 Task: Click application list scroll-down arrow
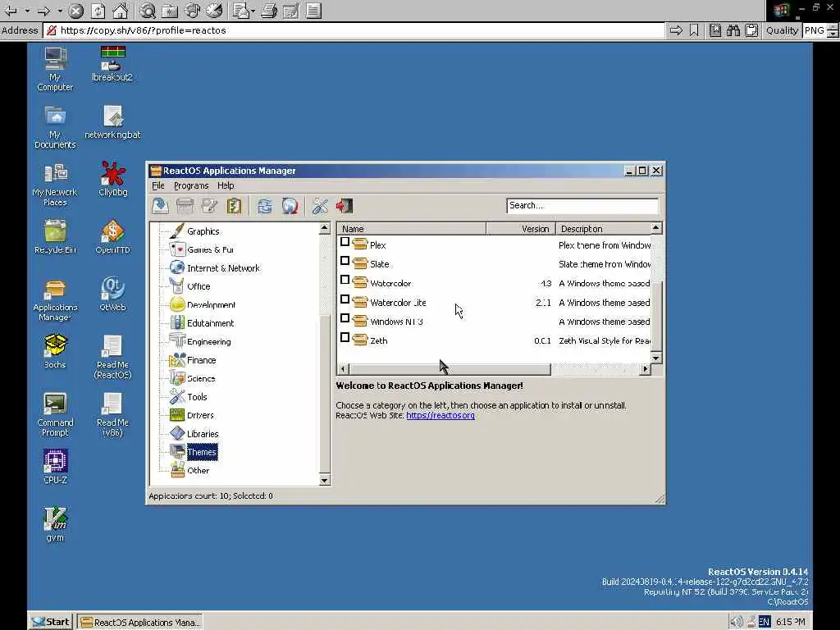point(655,358)
